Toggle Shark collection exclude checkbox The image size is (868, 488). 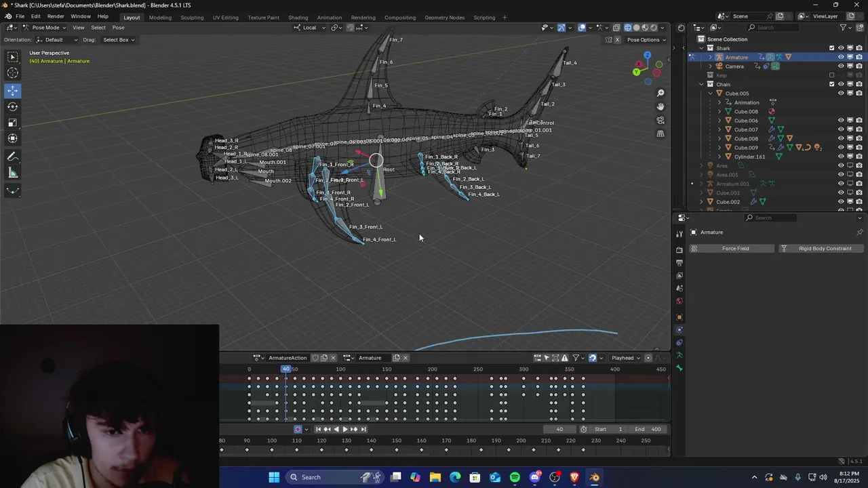coord(831,48)
